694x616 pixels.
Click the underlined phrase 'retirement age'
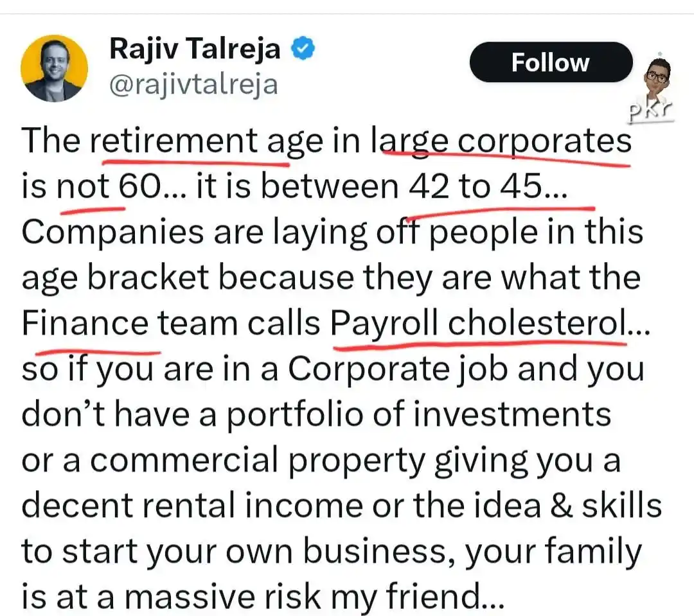[207, 141]
